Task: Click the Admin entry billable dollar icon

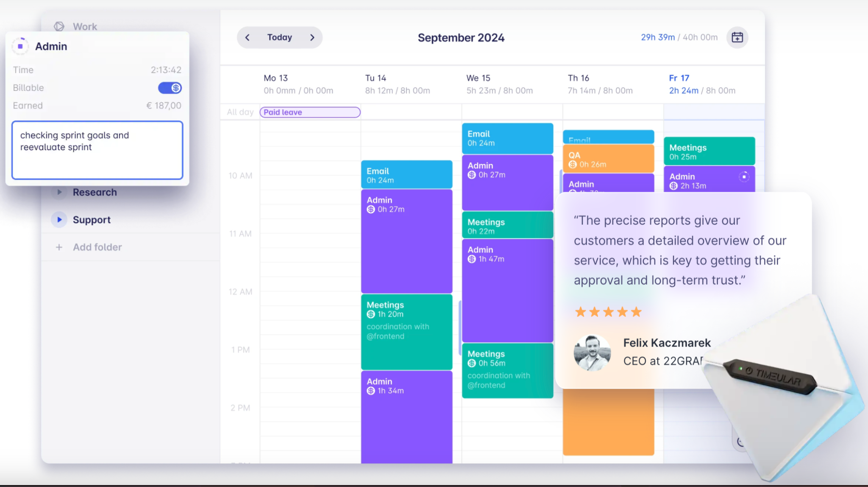Action: point(175,88)
